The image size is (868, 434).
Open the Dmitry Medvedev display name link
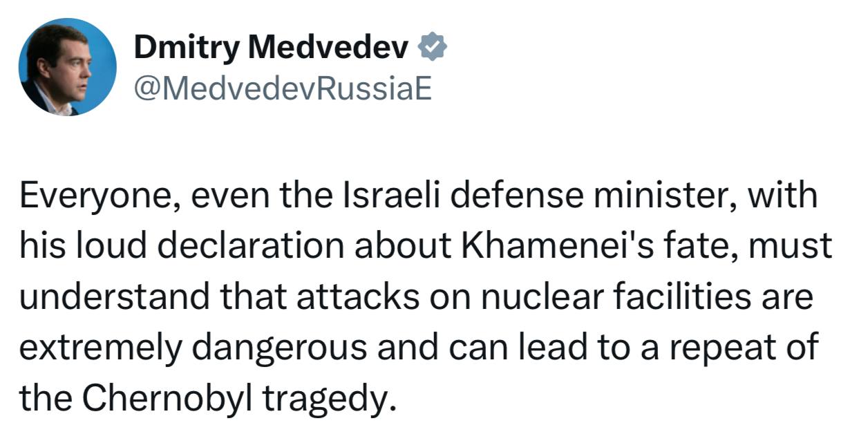tap(274, 47)
